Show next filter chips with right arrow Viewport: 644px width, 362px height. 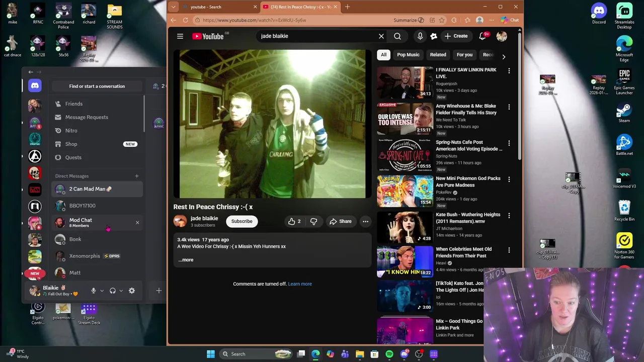504,56
